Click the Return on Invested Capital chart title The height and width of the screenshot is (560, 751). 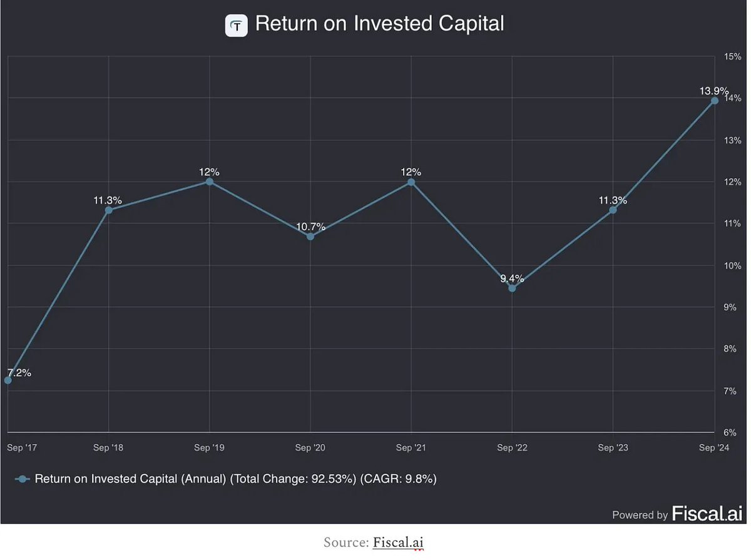coord(379,24)
